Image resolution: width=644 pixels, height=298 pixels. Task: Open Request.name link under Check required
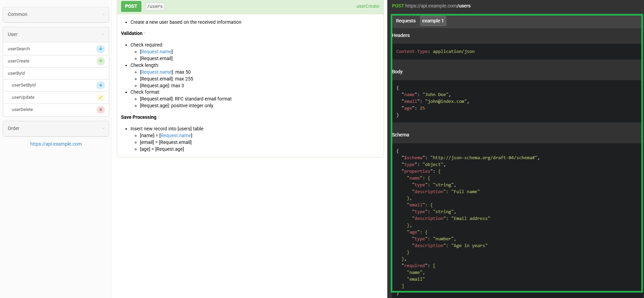(x=156, y=52)
